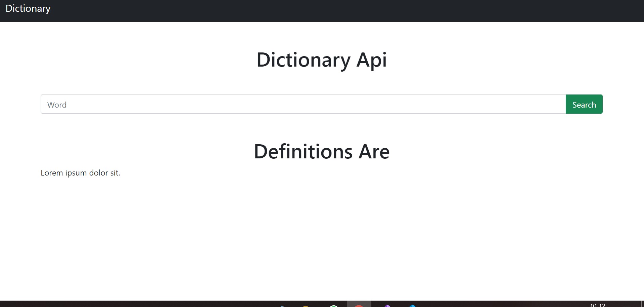The image size is (644, 307).
Task: Click the Show Desktop strip at taskbar edge
Action: [643, 304]
